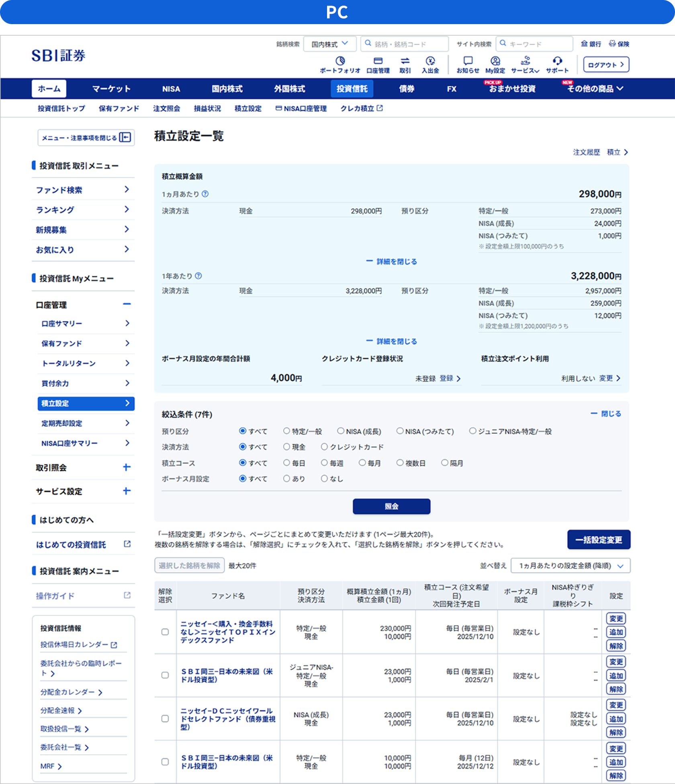Open the sort order dropdown 1ヵ月あたりの設定金額
Viewport: 675px width, 784px height.
[x=569, y=566]
